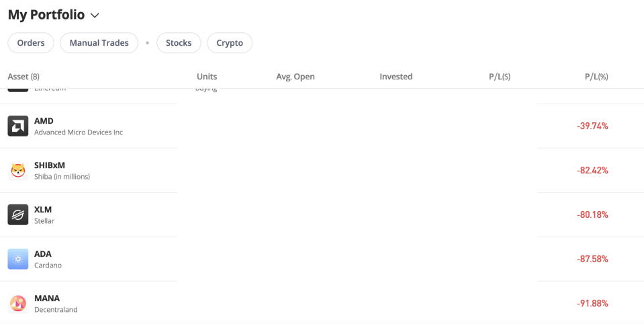Click the -39.74% loss value
This screenshot has width=644, height=324.
pyautogui.click(x=592, y=126)
